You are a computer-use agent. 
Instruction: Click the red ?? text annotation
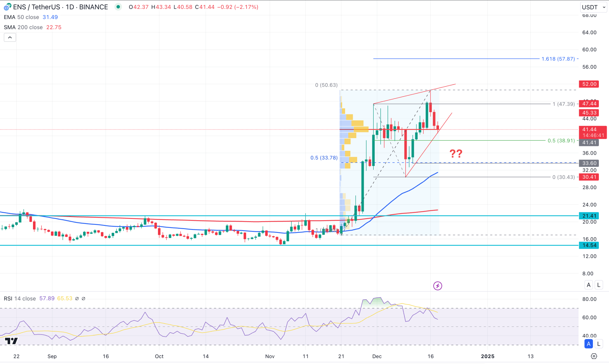point(456,154)
